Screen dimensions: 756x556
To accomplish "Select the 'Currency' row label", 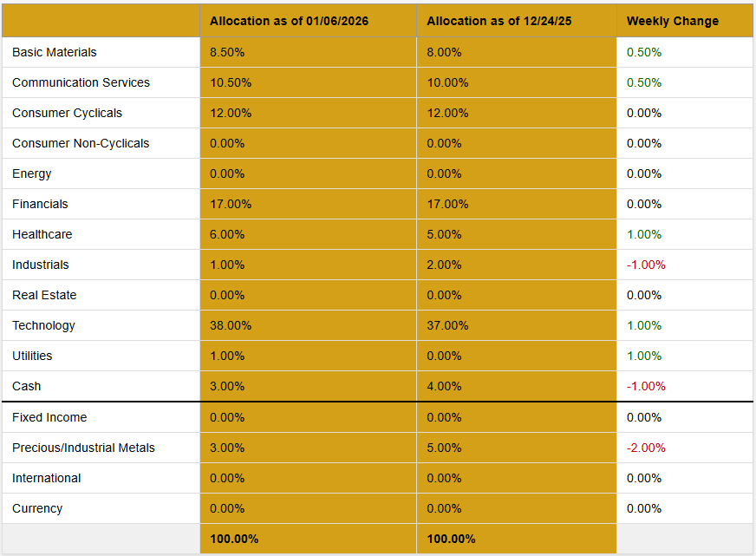I will [37, 508].
